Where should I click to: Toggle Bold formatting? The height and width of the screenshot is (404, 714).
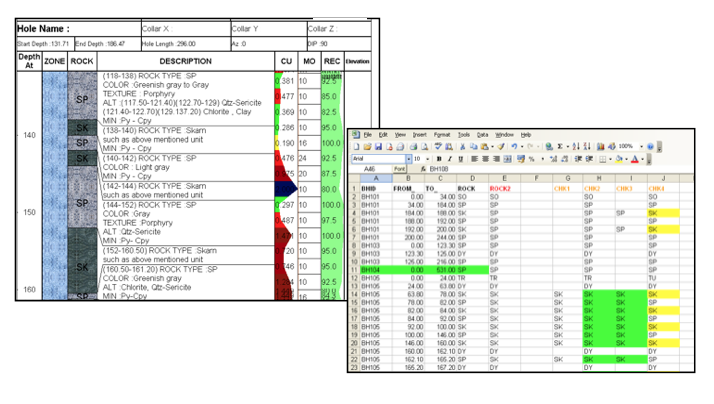pyautogui.click(x=436, y=159)
